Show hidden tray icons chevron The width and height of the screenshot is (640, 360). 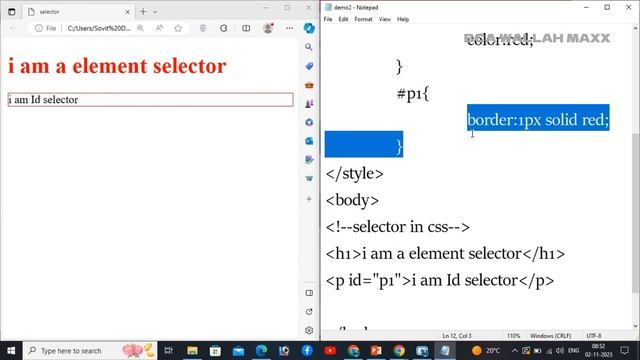(x=515, y=351)
